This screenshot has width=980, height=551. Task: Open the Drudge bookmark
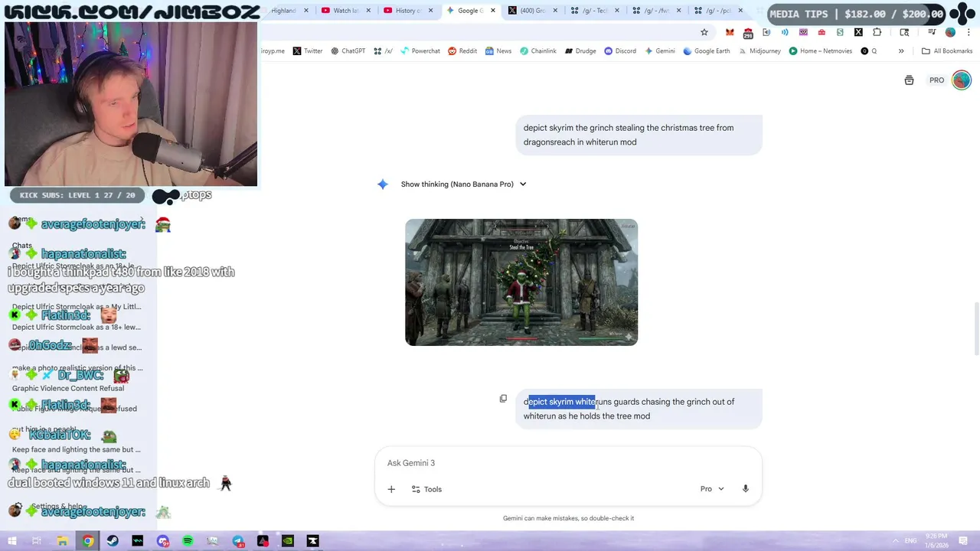click(x=580, y=51)
